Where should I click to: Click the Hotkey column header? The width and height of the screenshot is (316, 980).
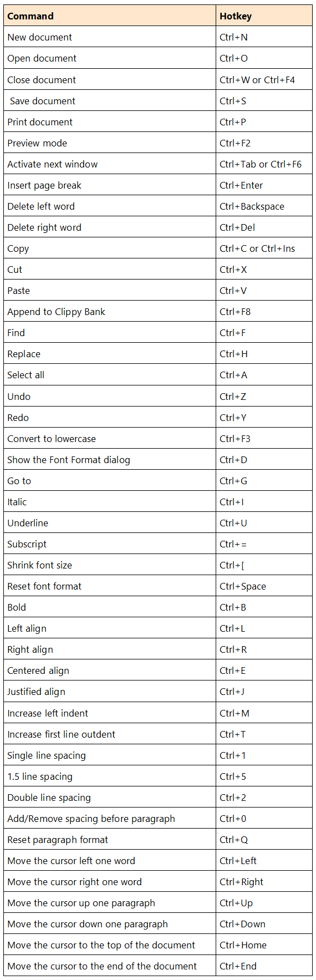coord(264,16)
